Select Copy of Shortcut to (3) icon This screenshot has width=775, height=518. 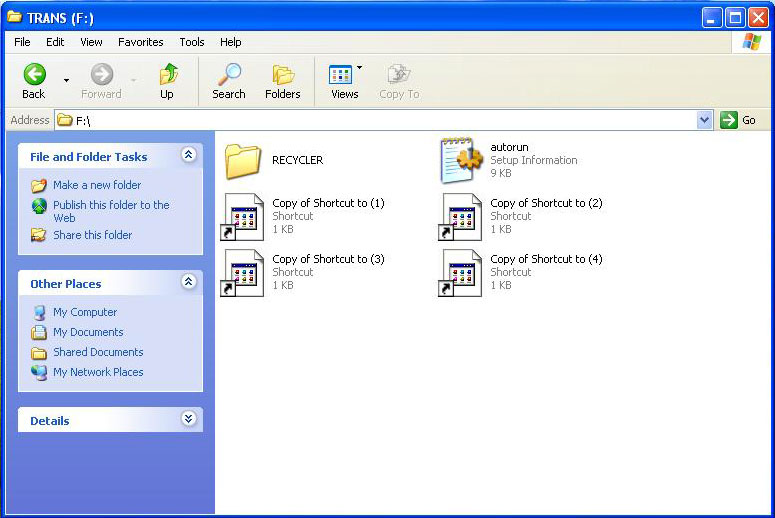tap(242, 273)
